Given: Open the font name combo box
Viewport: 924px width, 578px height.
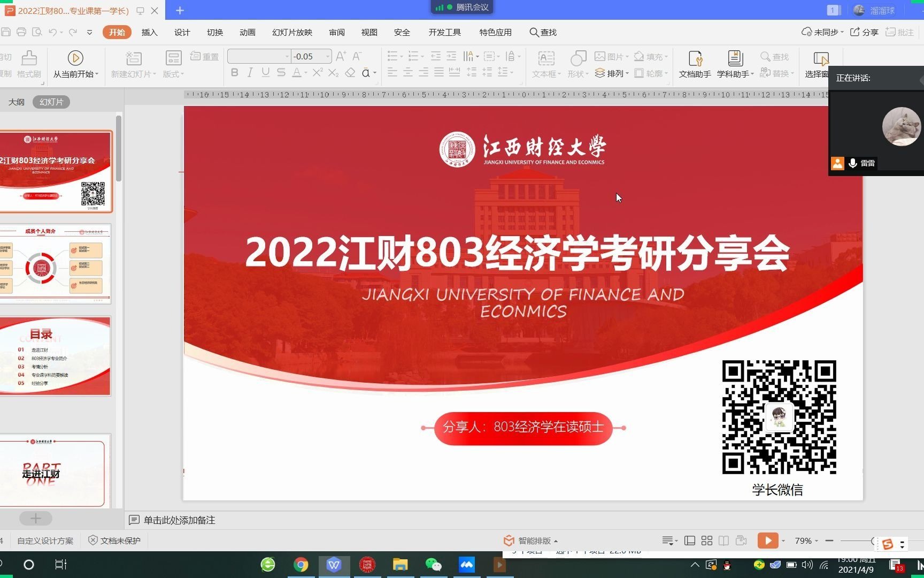Looking at the screenshot, I should pyautogui.click(x=259, y=56).
